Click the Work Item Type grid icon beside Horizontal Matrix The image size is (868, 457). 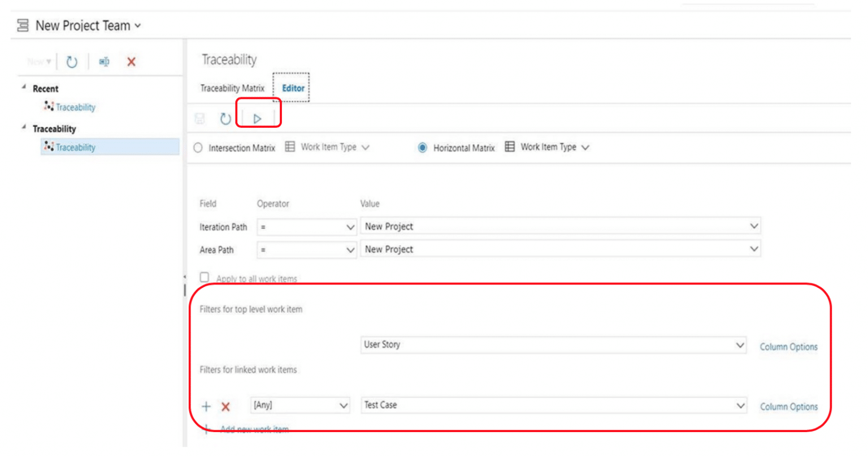pos(510,147)
